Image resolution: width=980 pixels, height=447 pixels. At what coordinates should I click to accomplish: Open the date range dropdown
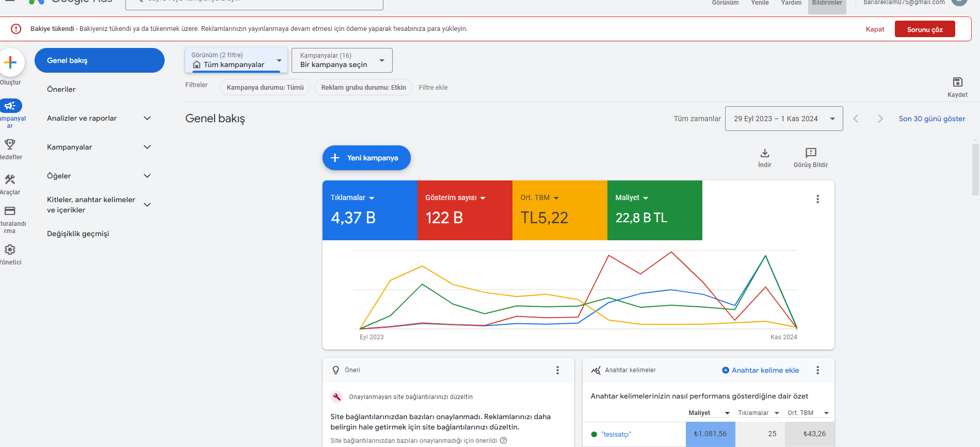[784, 119]
